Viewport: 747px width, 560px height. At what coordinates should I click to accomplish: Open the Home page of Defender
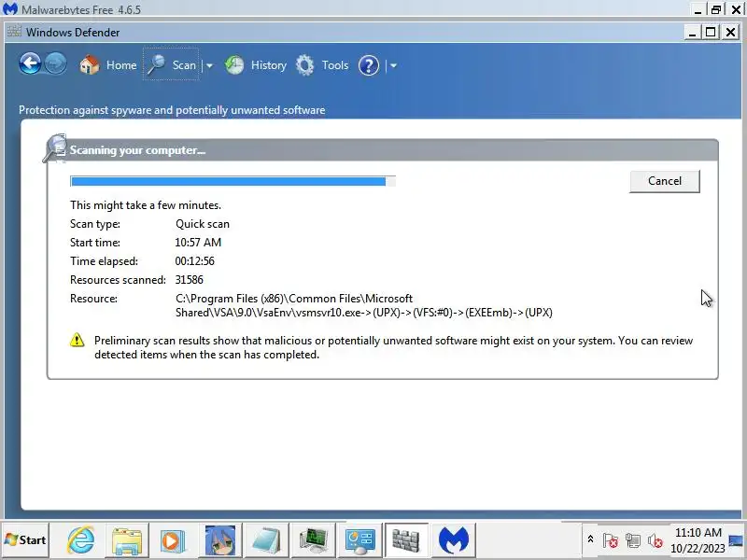click(x=108, y=64)
